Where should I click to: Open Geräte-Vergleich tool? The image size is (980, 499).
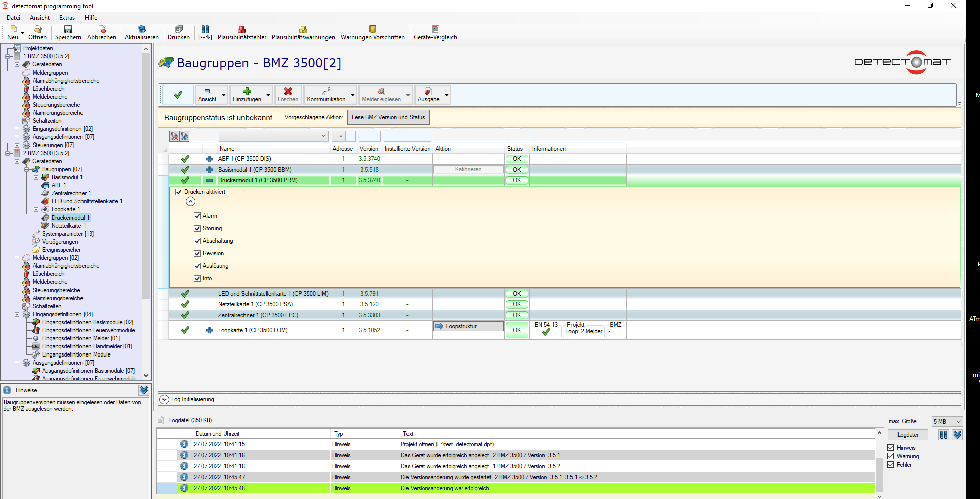pyautogui.click(x=435, y=33)
